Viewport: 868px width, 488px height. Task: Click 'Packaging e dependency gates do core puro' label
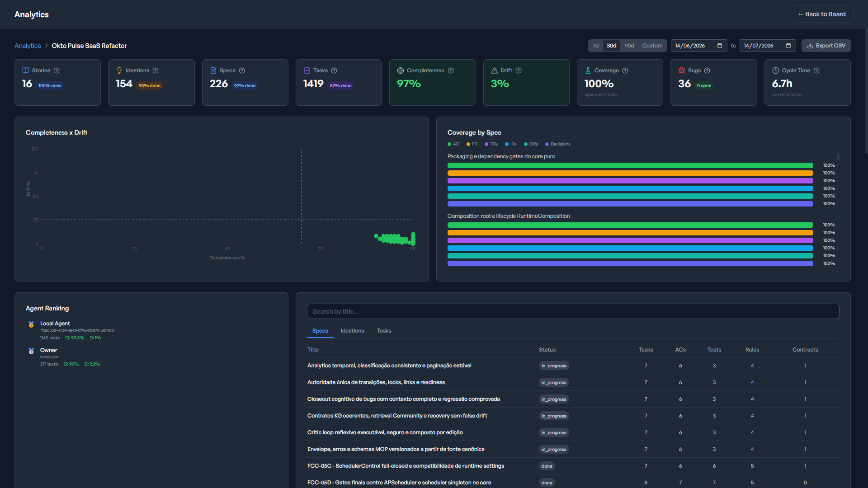click(501, 156)
